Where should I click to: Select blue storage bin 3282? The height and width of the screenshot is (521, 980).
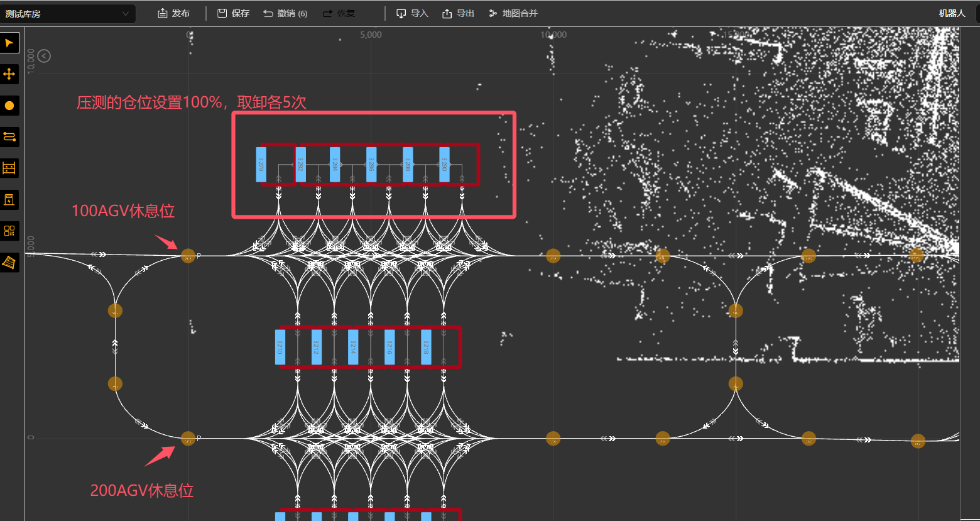pyautogui.click(x=301, y=165)
